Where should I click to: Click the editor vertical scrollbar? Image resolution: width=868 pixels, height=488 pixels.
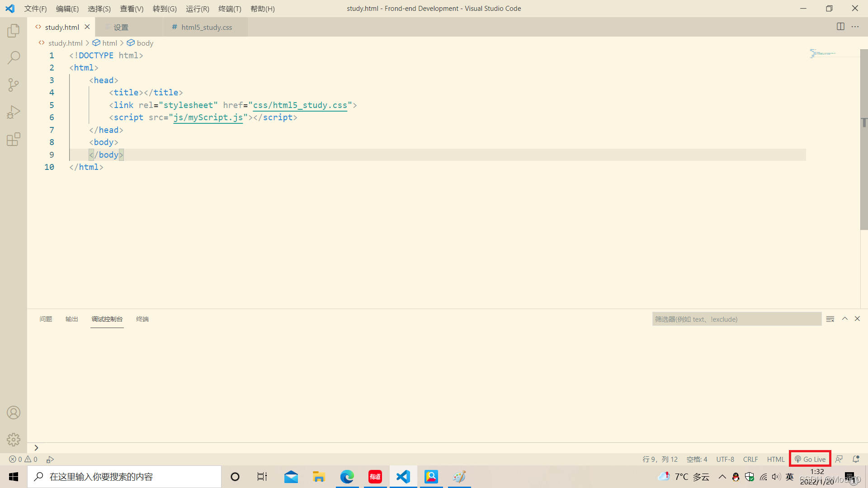(x=864, y=139)
